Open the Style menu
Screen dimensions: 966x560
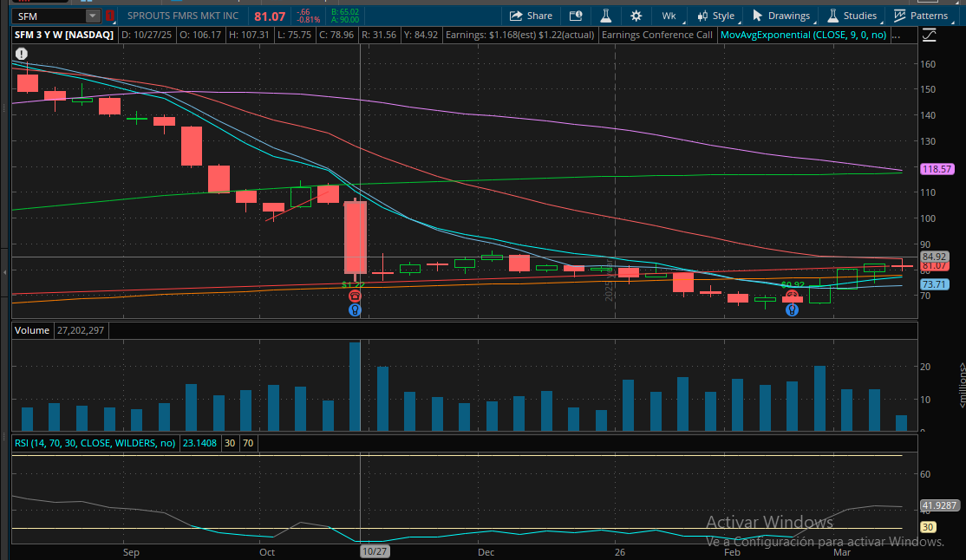[x=716, y=16]
